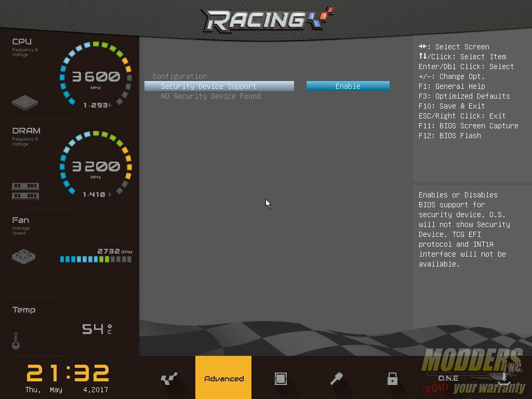Click 'F1: General Help' help line
532x399 pixels.
pyautogui.click(x=452, y=86)
